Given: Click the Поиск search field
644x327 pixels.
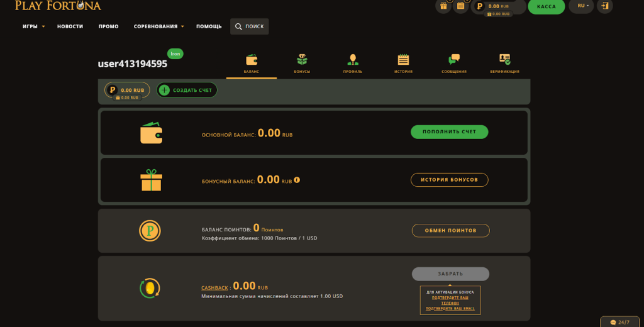Looking at the screenshot, I should pyautogui.click(x=249, y=26).
